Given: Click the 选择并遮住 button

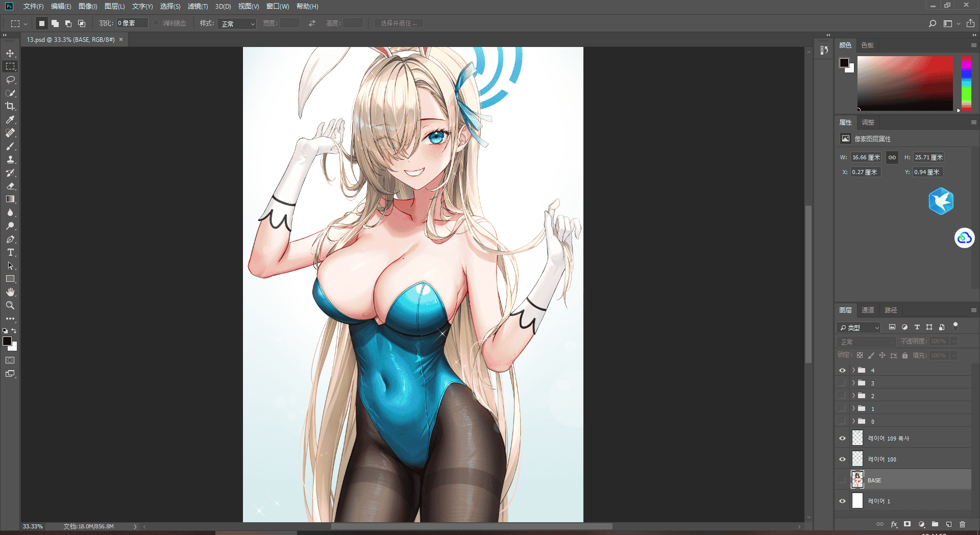Looking at the screenshot, I should click(398, 23).
